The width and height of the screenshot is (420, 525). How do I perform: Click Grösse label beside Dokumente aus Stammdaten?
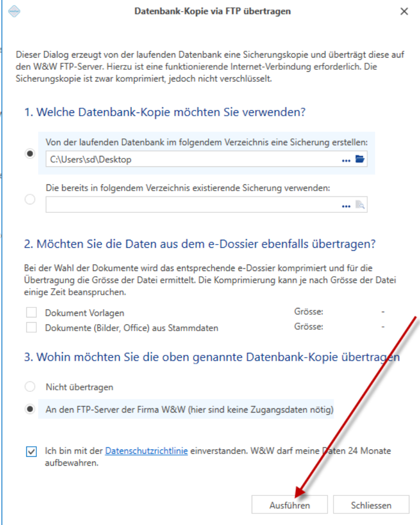tap(309, 326)
